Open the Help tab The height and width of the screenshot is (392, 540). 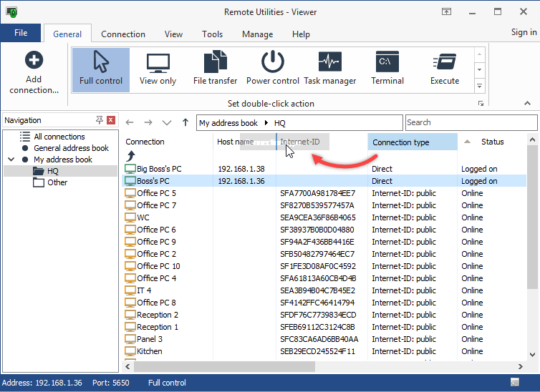point(301,34)
